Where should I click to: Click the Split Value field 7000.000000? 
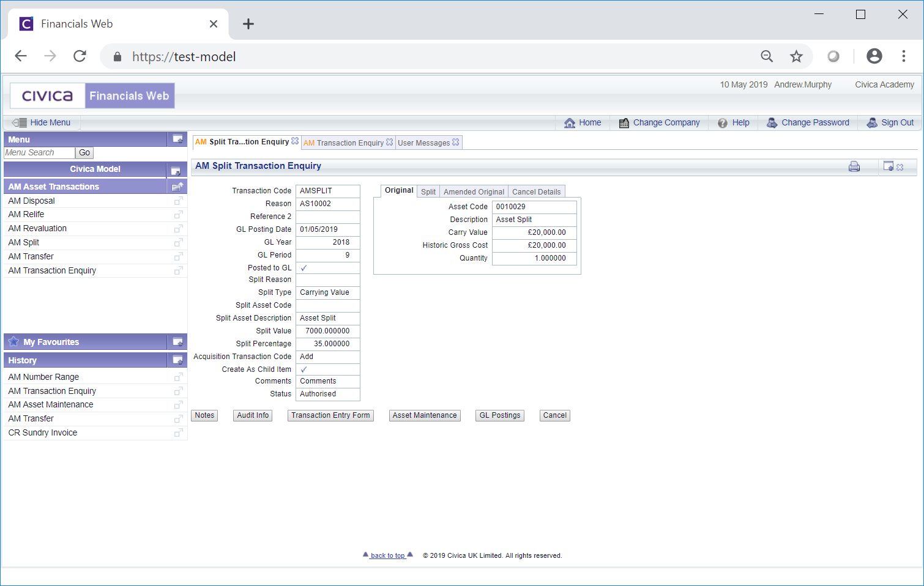click(x=328, y=331)
